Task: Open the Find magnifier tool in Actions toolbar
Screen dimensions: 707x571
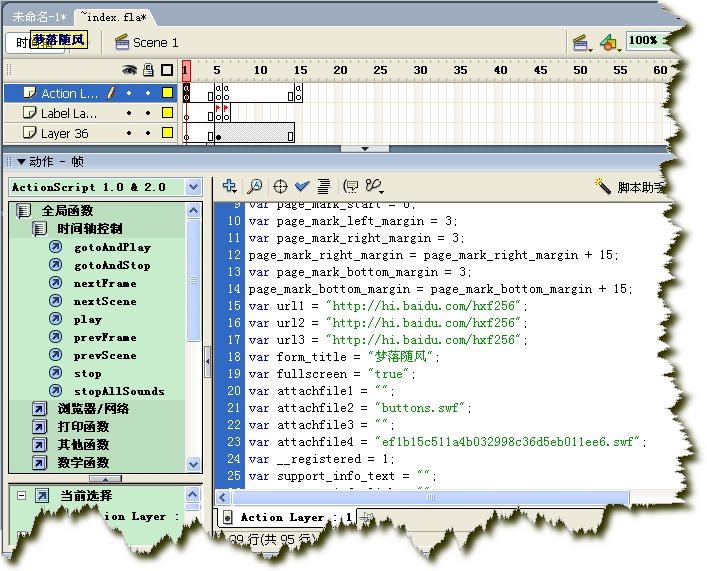Action: point(255,186)
